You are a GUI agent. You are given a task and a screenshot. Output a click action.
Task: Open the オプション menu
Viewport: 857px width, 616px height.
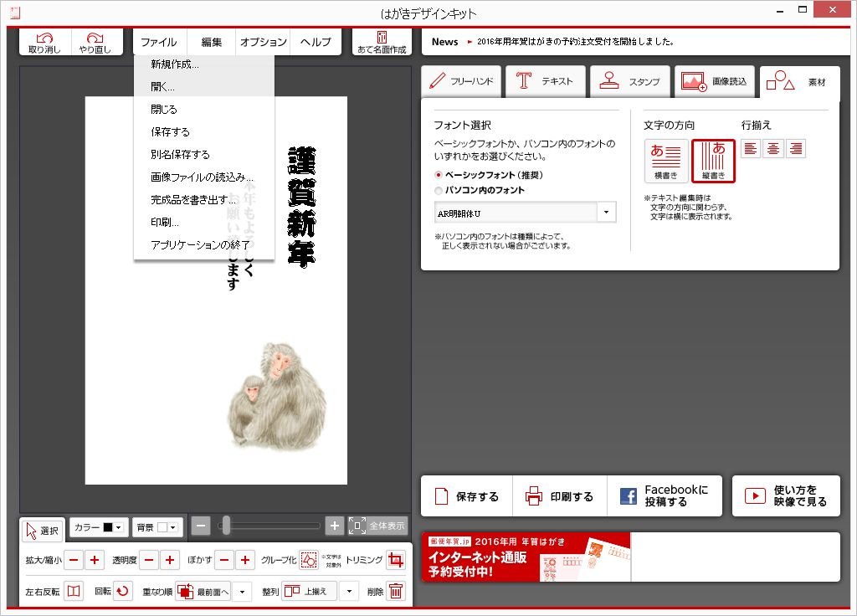(x=264, y=42)
